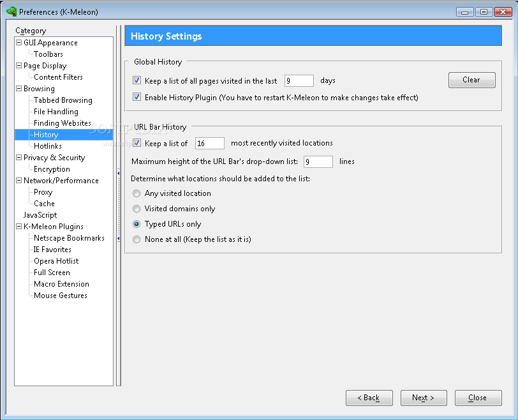The height and width of the screenshot is (420, 518).
Task: Collapse the Privacy & Security node
Action: [19, 157]
